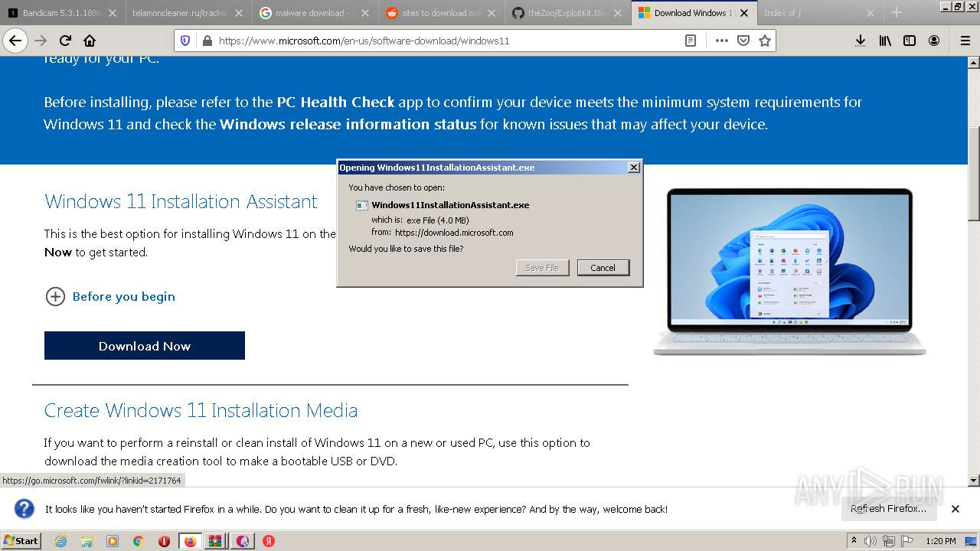The image size is (980, 551).
Task: Switch to the Bandicam 5.3.1 tab
Action: pyautogui.click(x=63, y=13)
